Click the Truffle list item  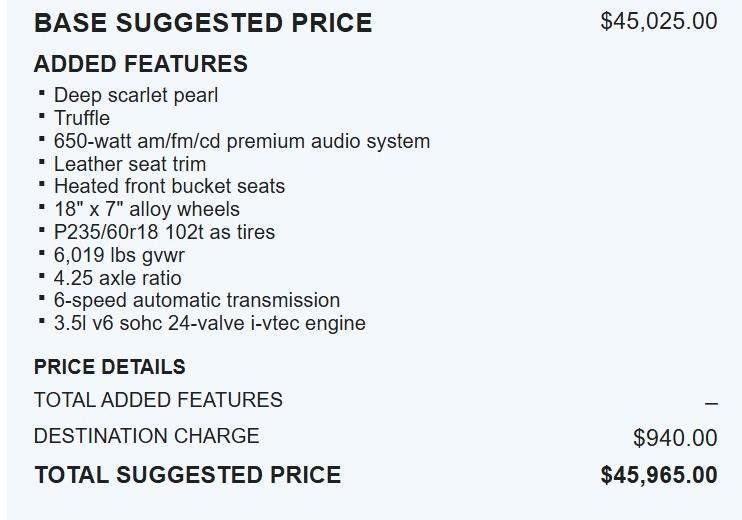82,118
